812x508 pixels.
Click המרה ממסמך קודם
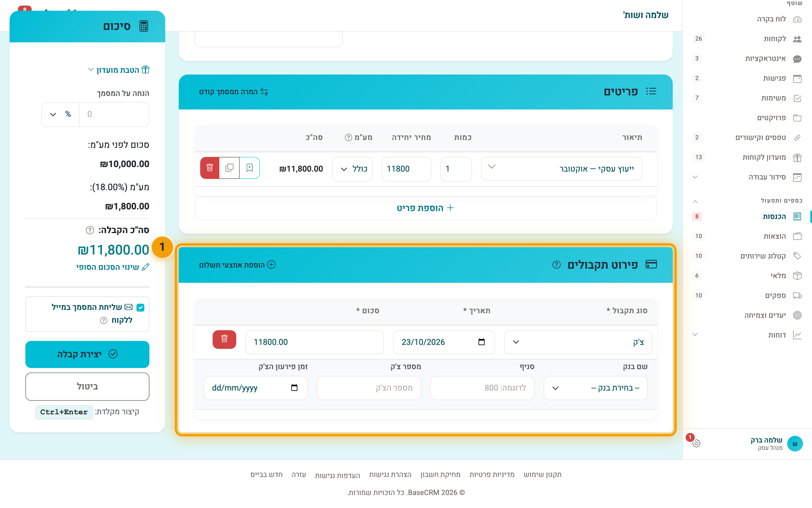point(233,92)
